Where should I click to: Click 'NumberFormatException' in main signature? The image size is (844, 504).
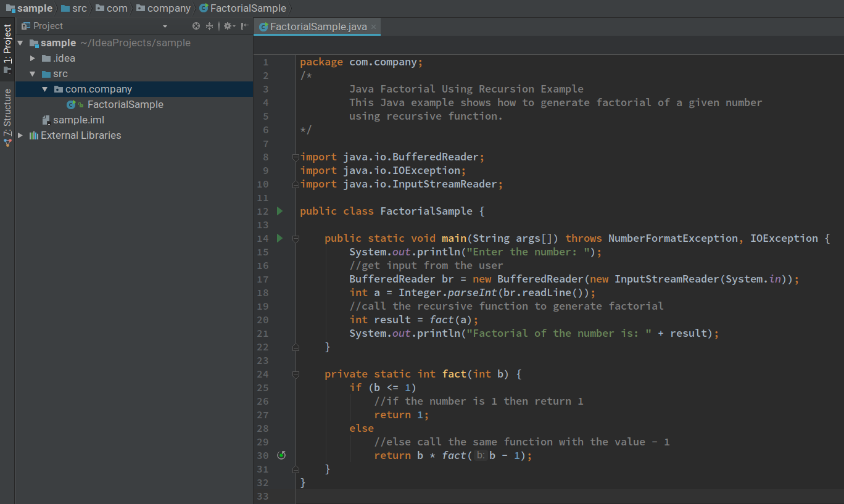(x=673, y=238)
